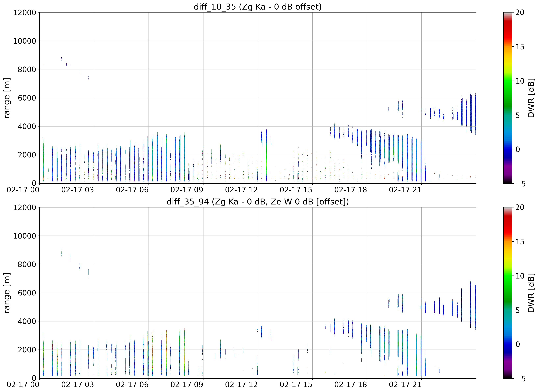Click "DWR [dB]" colorbar label of diff_10_35 plot

point(531,98)
